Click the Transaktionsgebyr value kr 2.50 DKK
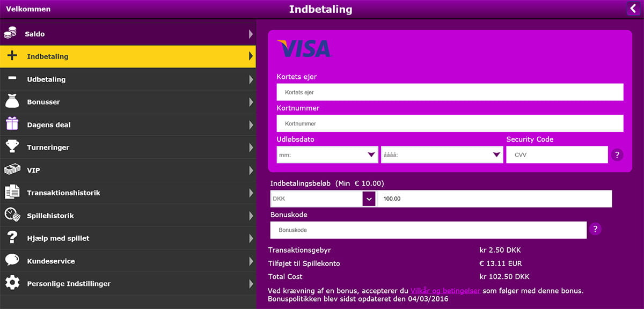 (500, 250)
